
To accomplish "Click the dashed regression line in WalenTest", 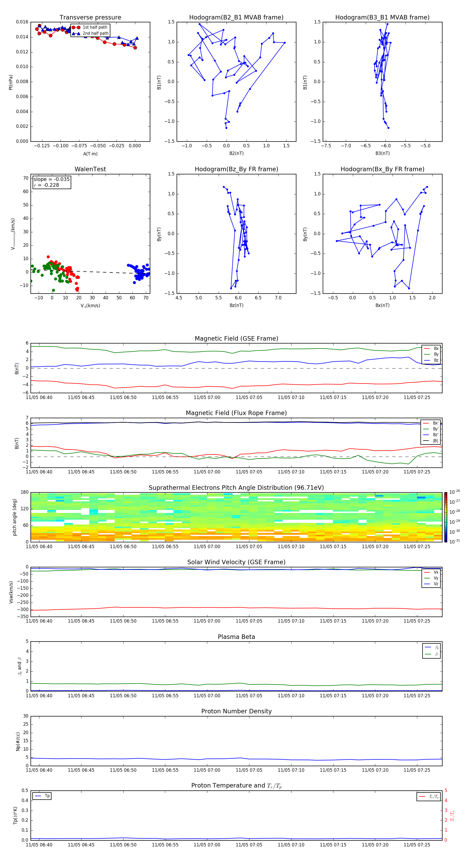I will click(x=90, y=271).
